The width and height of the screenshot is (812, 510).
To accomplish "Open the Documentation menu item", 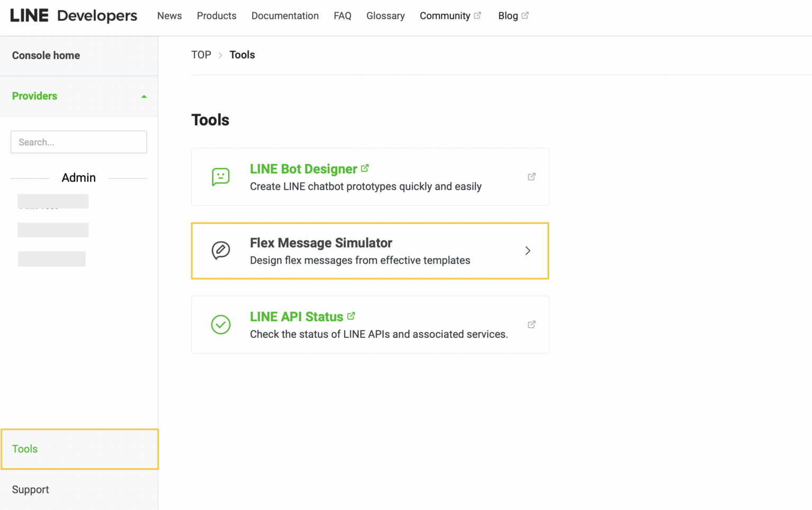I will tap(285, 16).
